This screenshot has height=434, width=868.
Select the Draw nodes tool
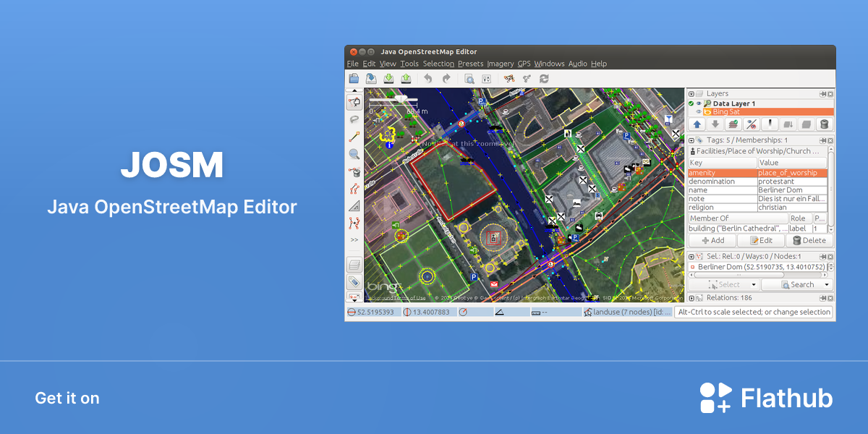click(354, 136)
